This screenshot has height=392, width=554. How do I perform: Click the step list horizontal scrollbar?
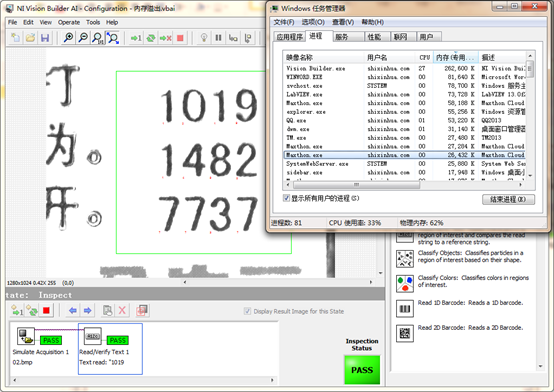tap(143, 380)
